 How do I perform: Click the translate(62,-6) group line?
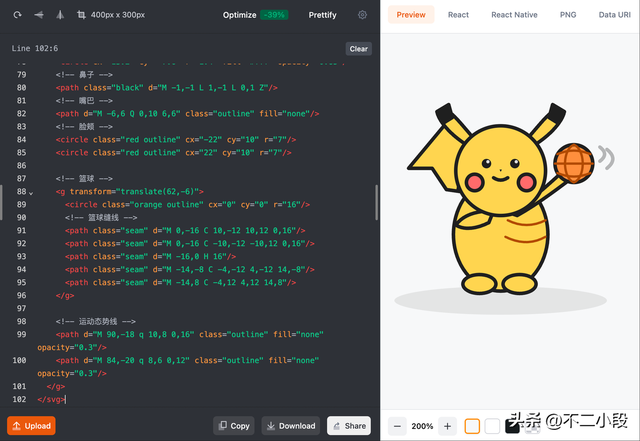coord(129,192)
